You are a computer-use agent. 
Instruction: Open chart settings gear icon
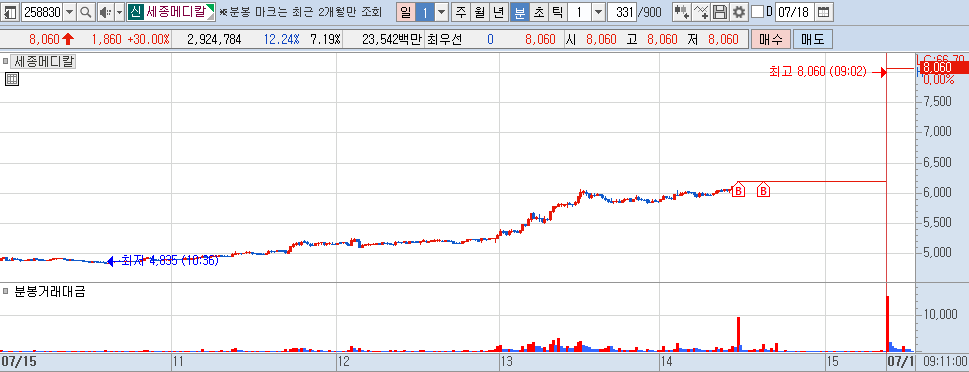738,12
